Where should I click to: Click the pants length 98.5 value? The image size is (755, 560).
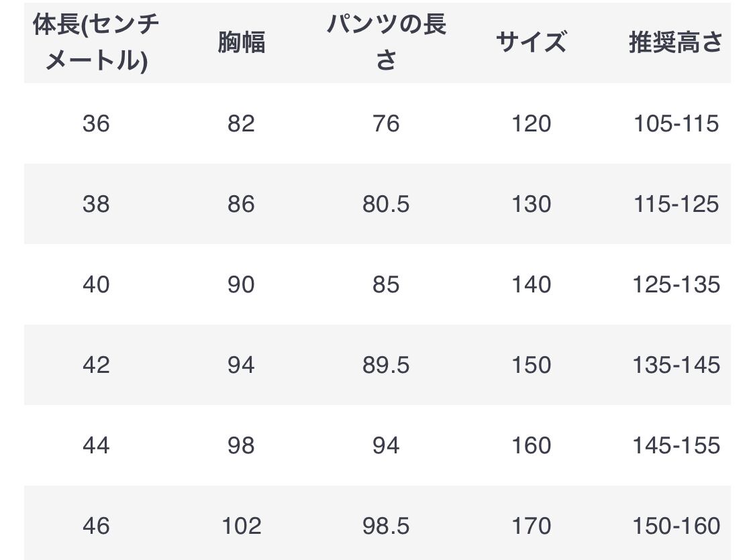[x=386, y=526]
